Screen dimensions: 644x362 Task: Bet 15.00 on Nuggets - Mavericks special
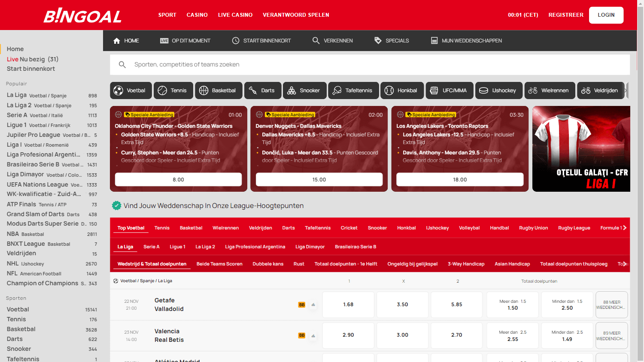coord(319,180)
